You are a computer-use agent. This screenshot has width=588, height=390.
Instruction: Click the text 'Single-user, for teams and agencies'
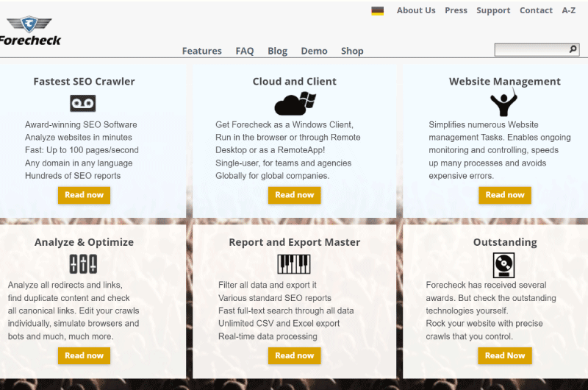[x=283, y=163]
